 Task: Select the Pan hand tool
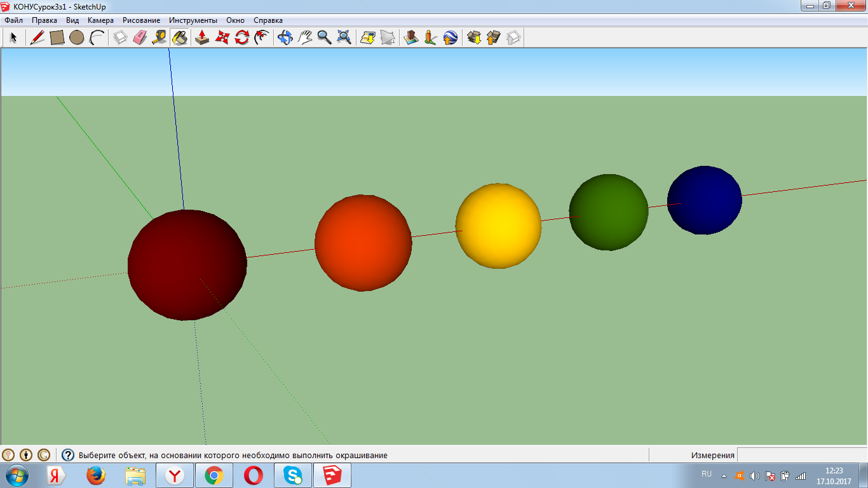[x=305, y=37]
